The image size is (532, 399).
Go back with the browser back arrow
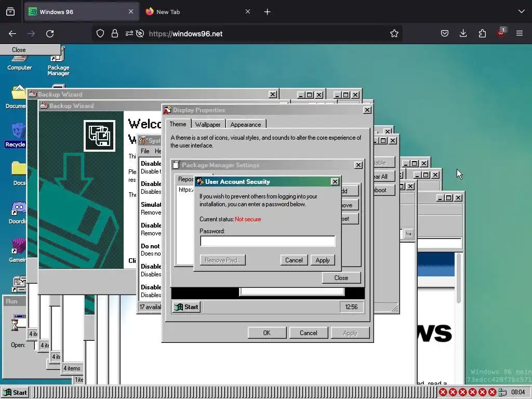click(12, 34)
